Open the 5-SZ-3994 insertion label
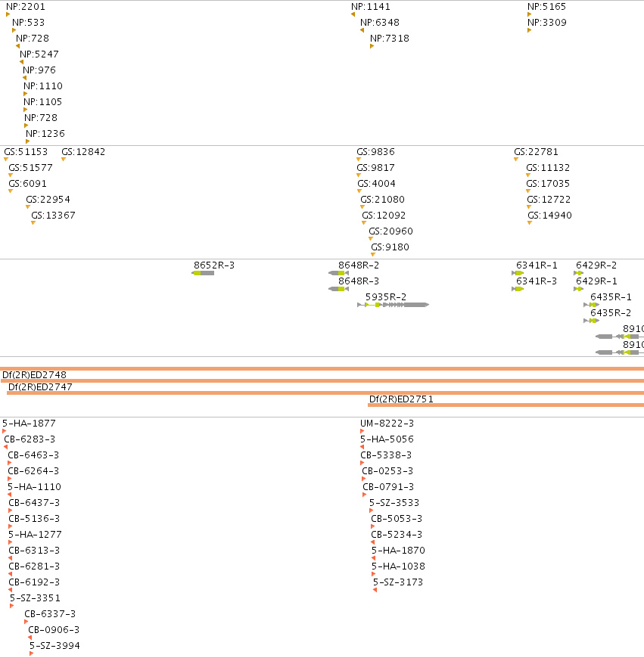This screenshot has width=644, height=658. pyautogui.click(x=55, y=646)
